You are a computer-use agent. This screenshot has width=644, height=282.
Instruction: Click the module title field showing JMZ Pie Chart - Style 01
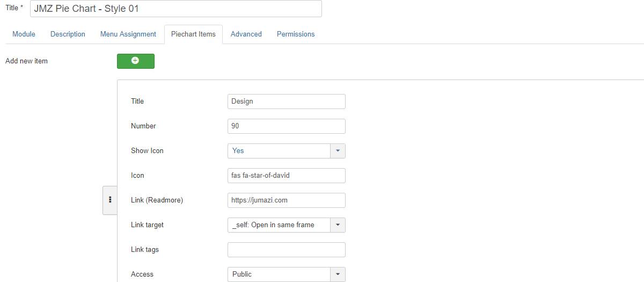[x=176, y=9]
